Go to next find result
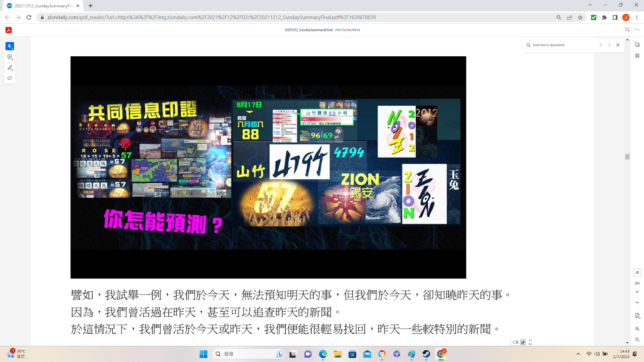644x362 pixels. [x=609, y=45]
